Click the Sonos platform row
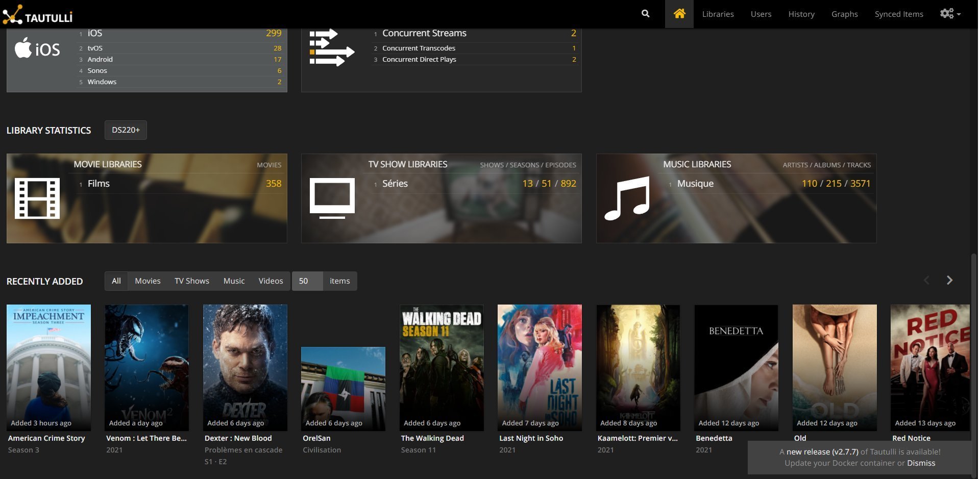 click(180, 70)
